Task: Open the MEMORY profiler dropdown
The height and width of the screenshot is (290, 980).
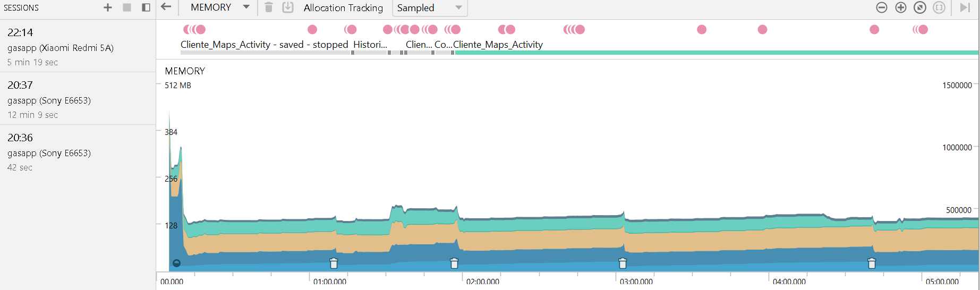Action: click(x=220, y=7)
